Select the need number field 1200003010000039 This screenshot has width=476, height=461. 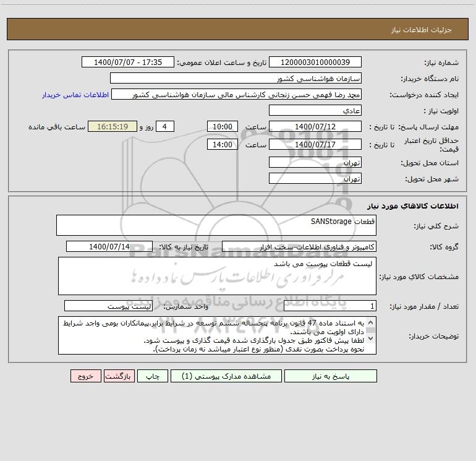click(x=315, y=62)
